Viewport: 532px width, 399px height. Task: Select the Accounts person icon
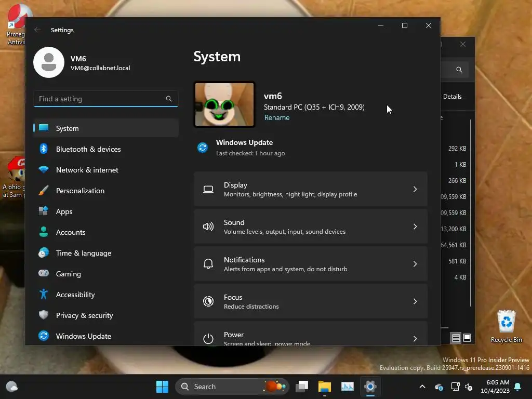[44, 232]
